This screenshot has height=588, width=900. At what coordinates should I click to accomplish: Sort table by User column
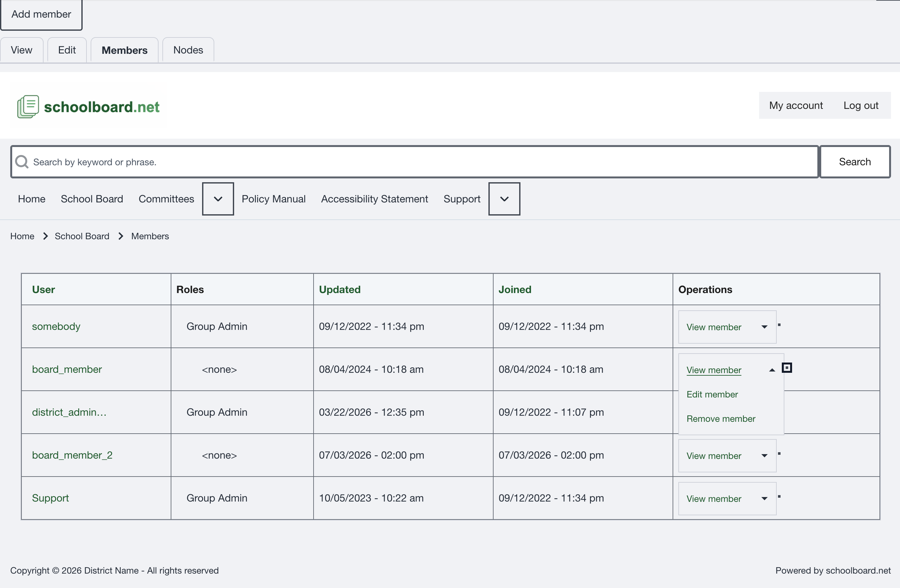click(x=44, y=290)
